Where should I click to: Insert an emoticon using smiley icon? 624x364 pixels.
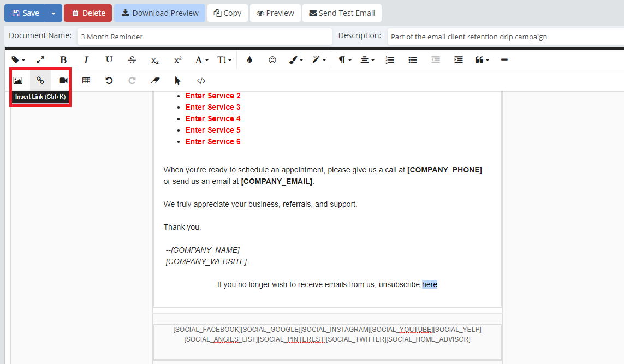click(x=272, y=60)
